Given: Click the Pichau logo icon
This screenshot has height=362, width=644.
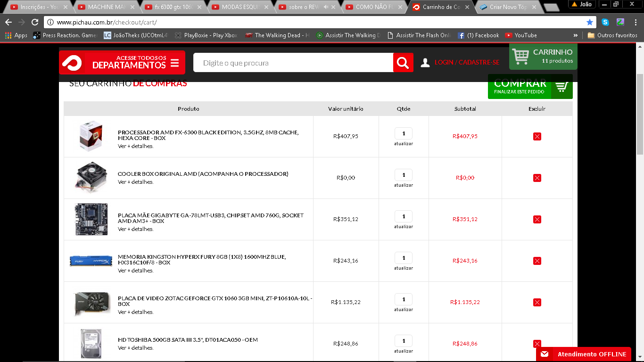Looking at the screenshot, I should [x=72, y=63].
